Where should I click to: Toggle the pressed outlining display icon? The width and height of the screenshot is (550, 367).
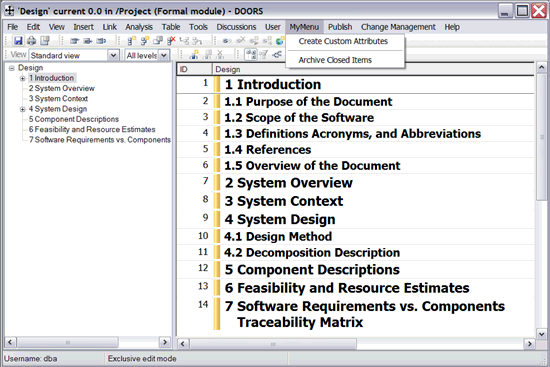point(251,55)
